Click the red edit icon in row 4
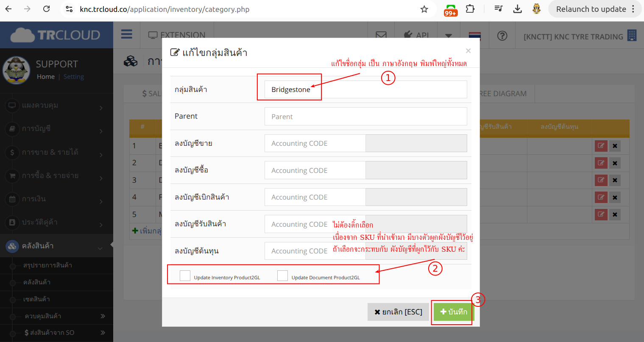 (x=601, y=197)
